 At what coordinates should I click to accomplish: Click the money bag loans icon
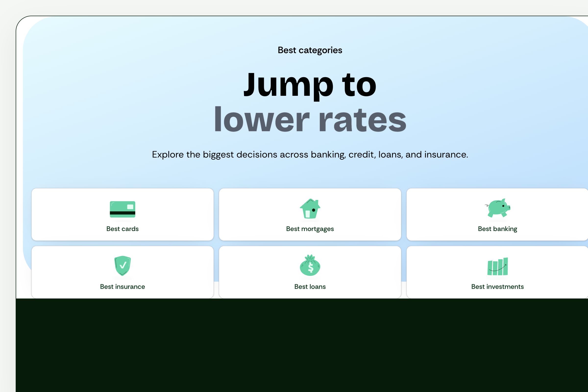coord(310,265)
